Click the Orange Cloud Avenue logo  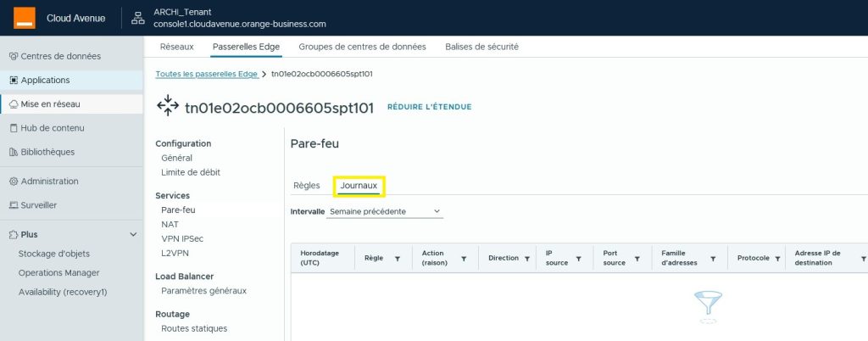coord(25,18)
